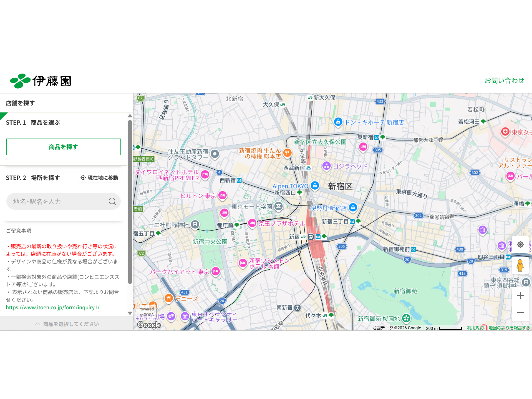Click the 店舗を探す heading

(20, 103)
